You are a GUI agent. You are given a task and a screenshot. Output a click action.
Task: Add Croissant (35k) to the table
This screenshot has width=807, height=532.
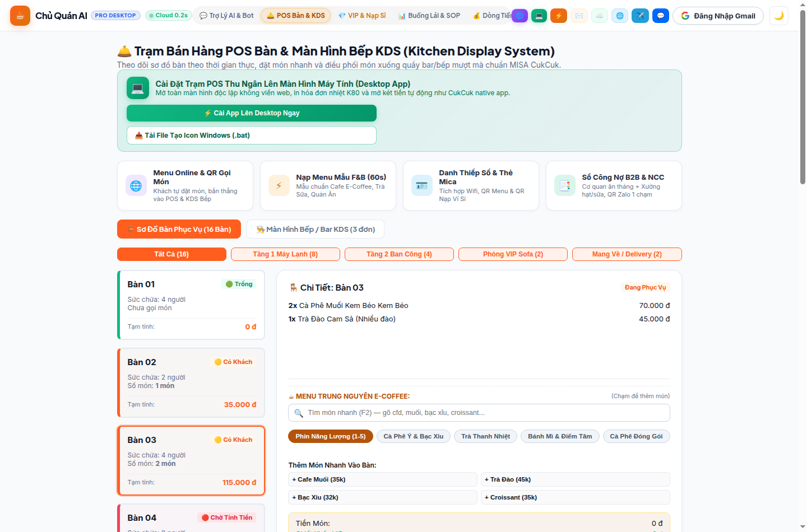tap(576, 497)
